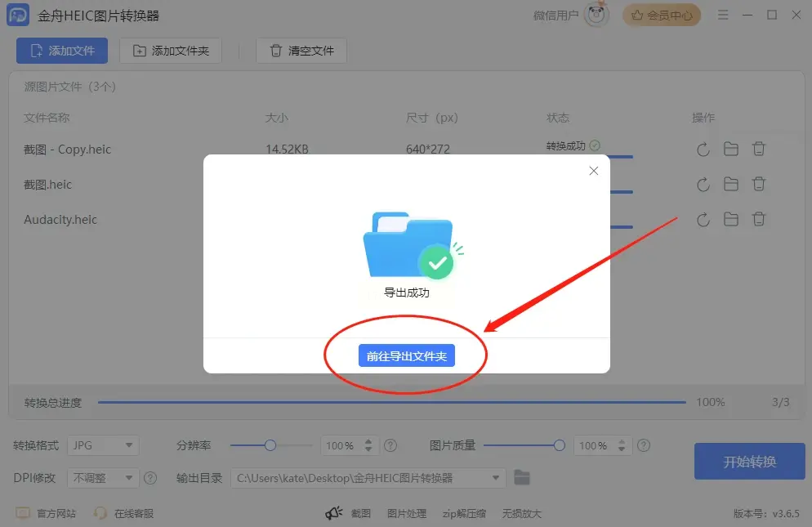
Task: Delete 截图.heic with trash icon
Action: pyautogui.click(x=759, y=184)
